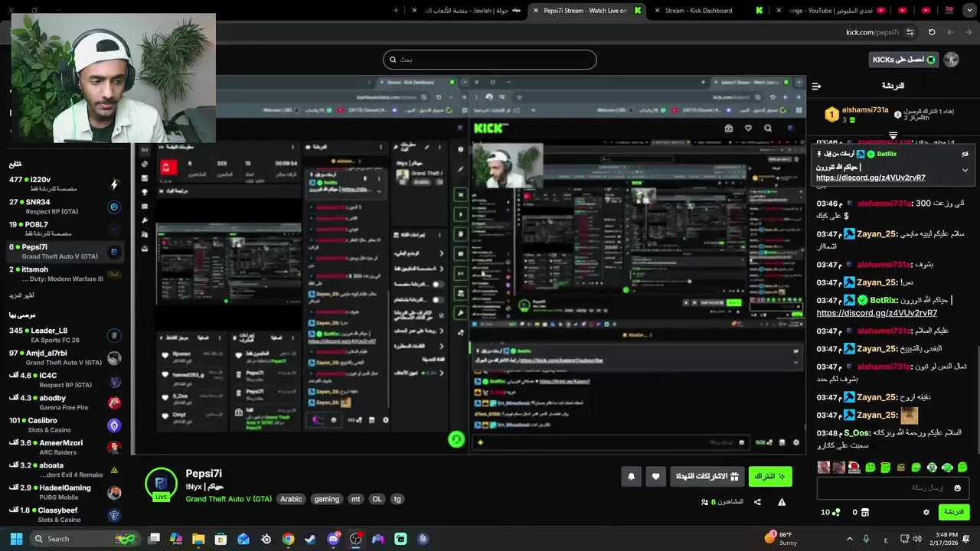The image size is (980, 551).
Task: Click the green اشتراك subscribe button
Action: pos(769,476)
